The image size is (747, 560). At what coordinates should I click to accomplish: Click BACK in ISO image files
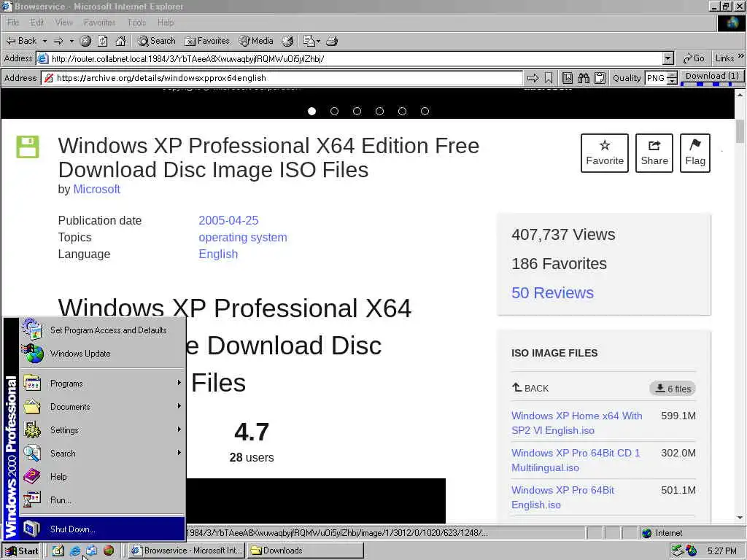click(530, 388)
